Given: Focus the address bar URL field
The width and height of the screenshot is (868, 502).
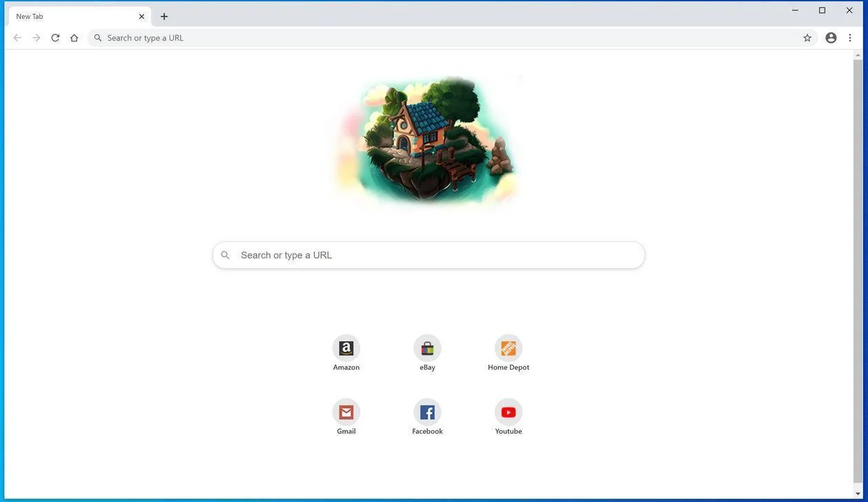Looking at the screenshot, I should coord(453,38).
